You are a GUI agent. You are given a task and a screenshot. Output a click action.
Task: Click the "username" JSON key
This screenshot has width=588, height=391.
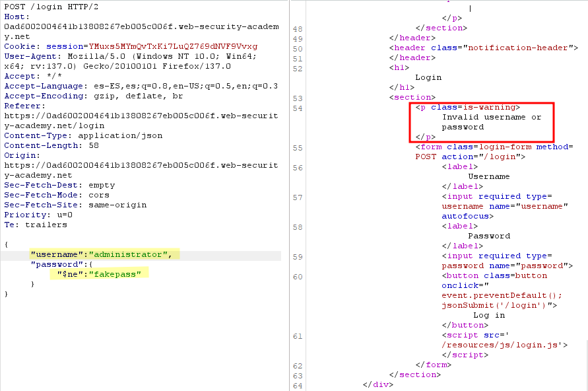pyautogui.click(x=57, y=254)
